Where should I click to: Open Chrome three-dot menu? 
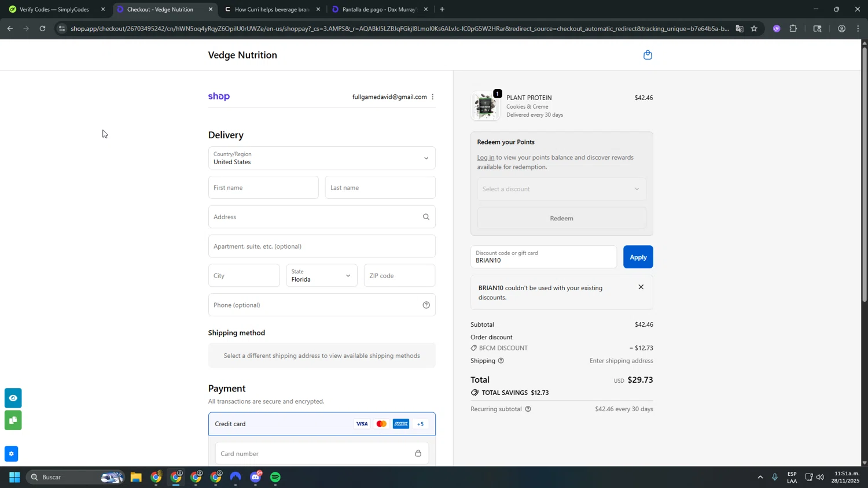point(858,28)
